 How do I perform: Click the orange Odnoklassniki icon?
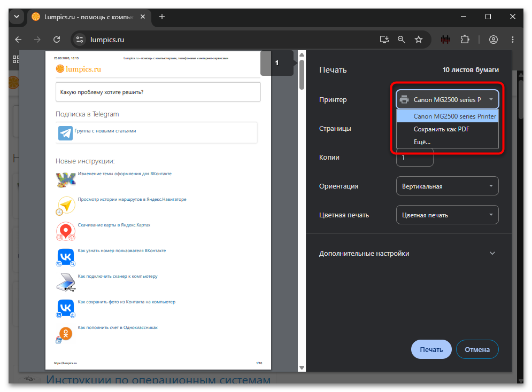pos(65,335)
